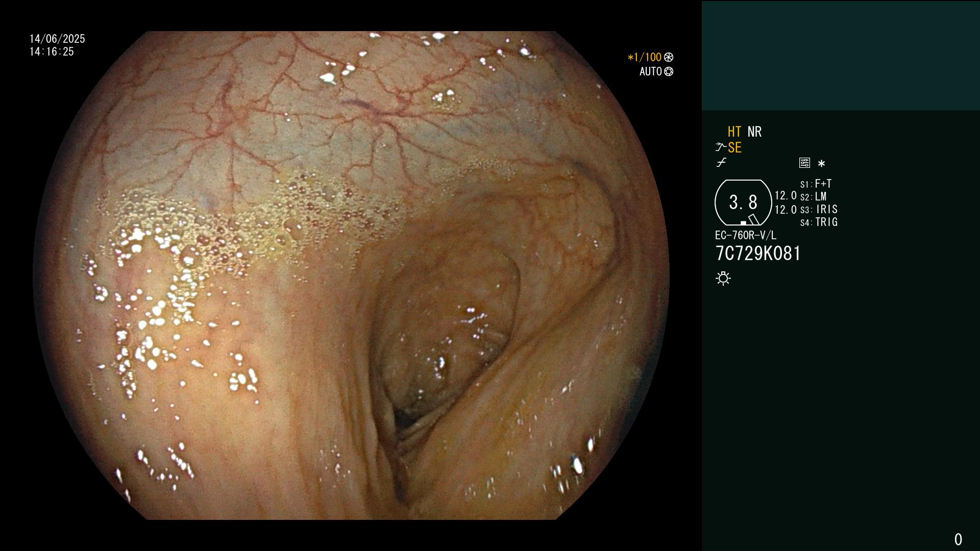Click the S2: LM switch assignment
This screenshot has height=551, width=980.
point(814,196)
